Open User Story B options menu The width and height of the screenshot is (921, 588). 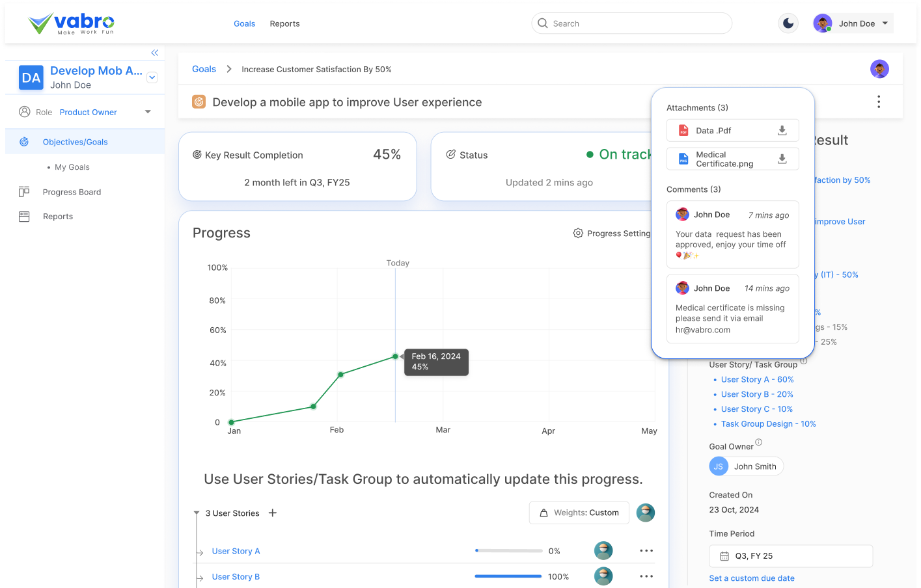click(x=646, y=576)
